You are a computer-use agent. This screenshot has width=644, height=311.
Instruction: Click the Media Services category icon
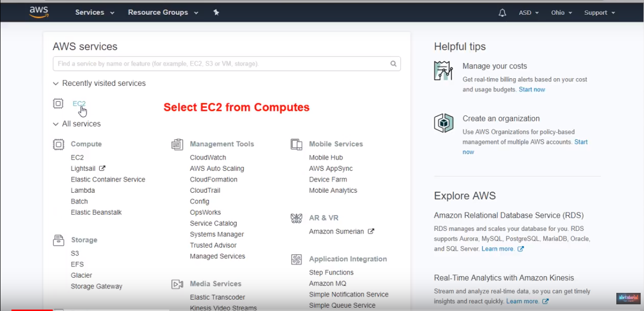(177, 284)
